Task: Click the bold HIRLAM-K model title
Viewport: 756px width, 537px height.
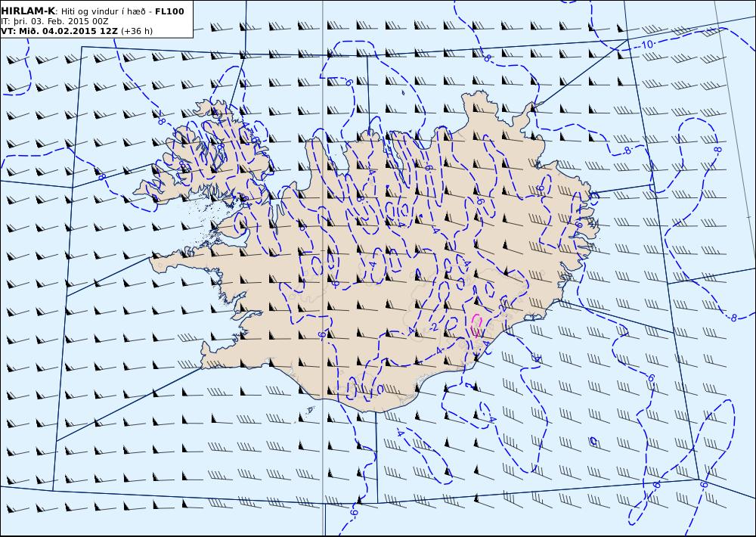Action: [29, 11]
